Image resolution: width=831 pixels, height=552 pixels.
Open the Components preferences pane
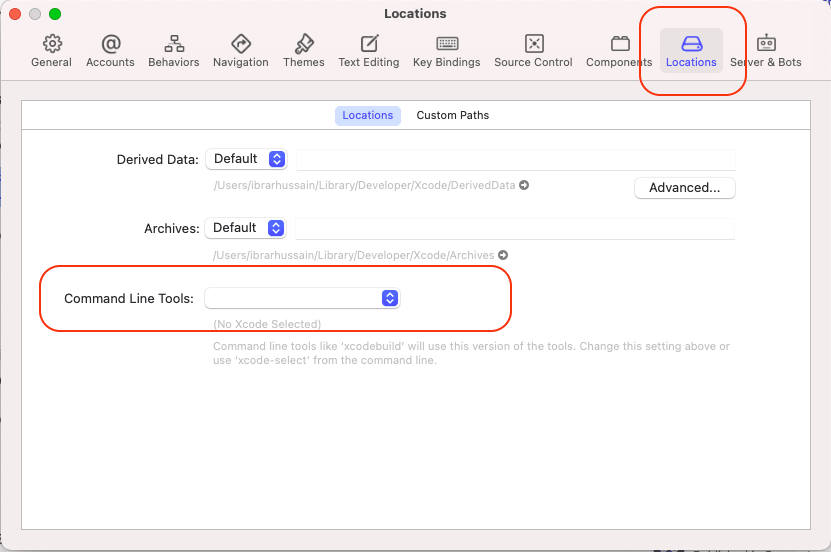tap(619, 51)
